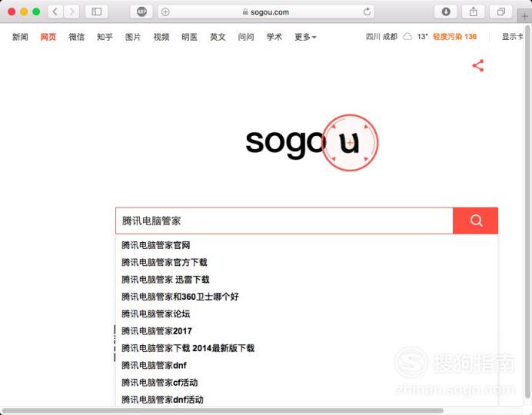Go forward with Safari's forward arrow
The width and height of the screenshot is (532, 415).
coord(71,12)
